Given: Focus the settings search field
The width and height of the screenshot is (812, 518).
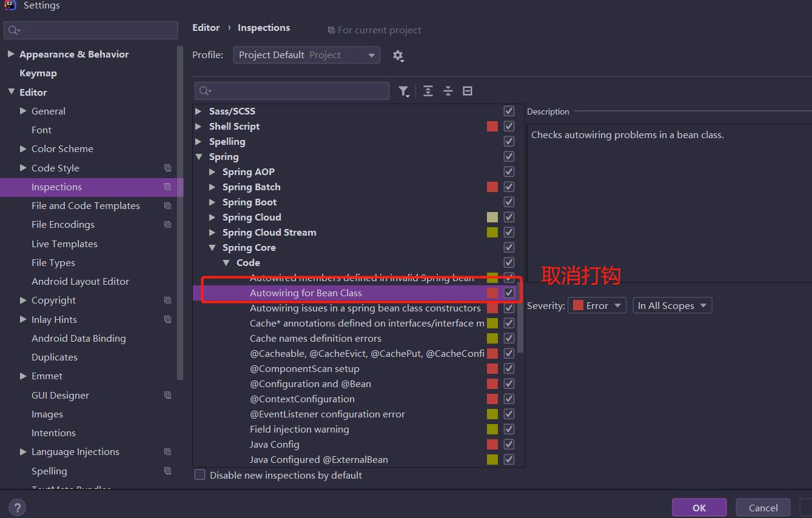Looking at the screenshot, I should click(x=91, y=30).
